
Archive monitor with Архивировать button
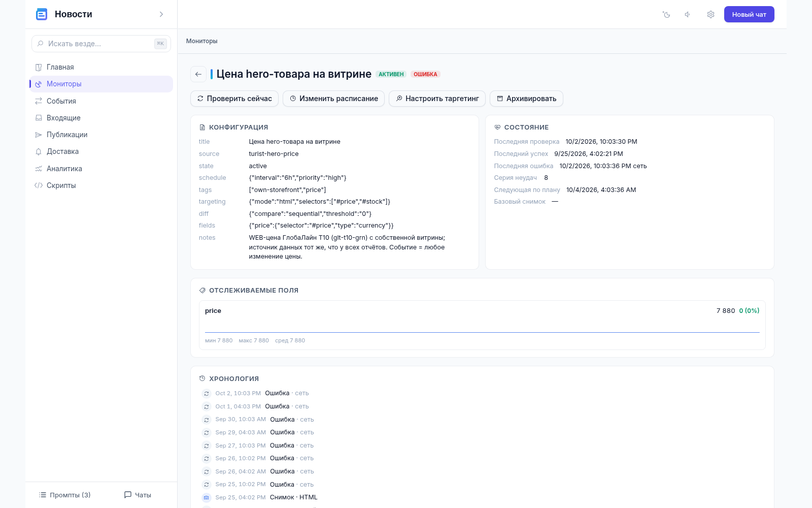[x=526, y=99]
